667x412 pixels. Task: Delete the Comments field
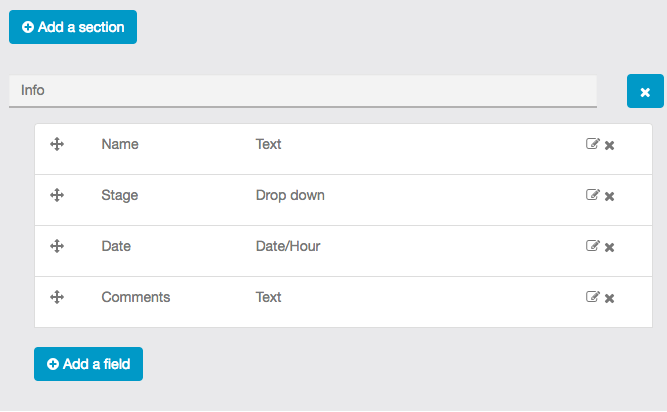pyautogui.click(x=610, y=298)
